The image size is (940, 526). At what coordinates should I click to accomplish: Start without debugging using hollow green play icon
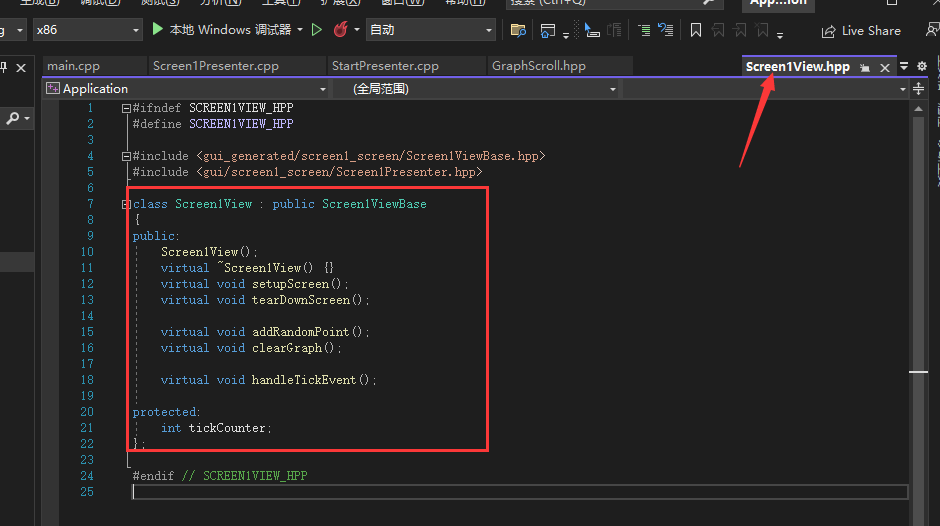[317, 29]
